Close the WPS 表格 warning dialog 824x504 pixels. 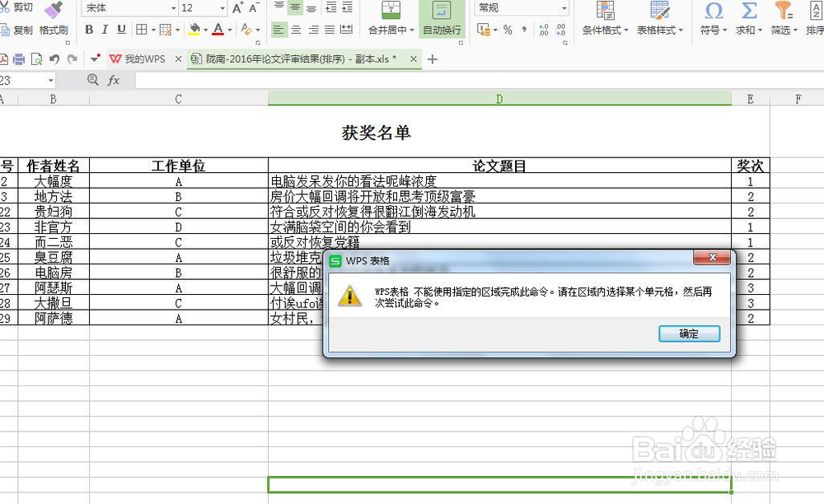[712, 257]
